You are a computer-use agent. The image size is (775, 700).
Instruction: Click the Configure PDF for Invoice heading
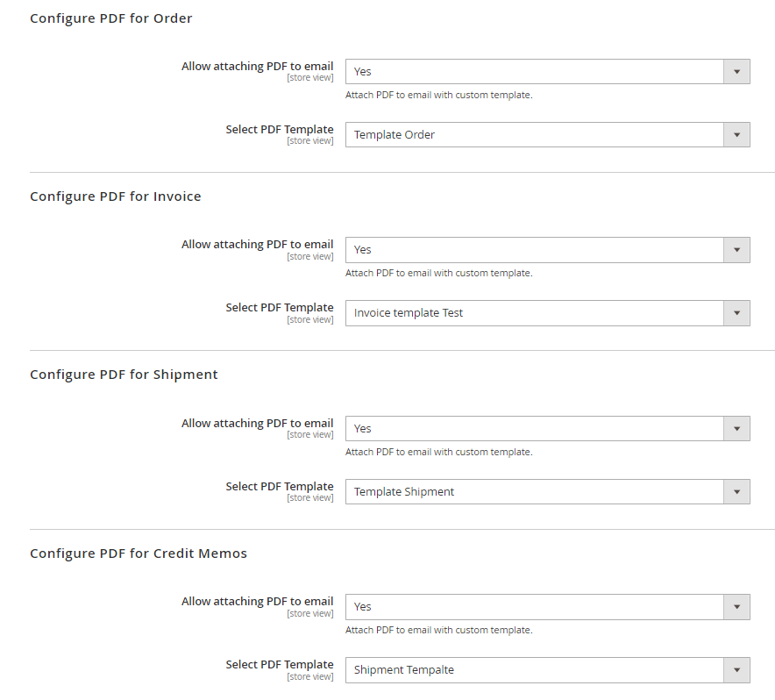[116, 196]
